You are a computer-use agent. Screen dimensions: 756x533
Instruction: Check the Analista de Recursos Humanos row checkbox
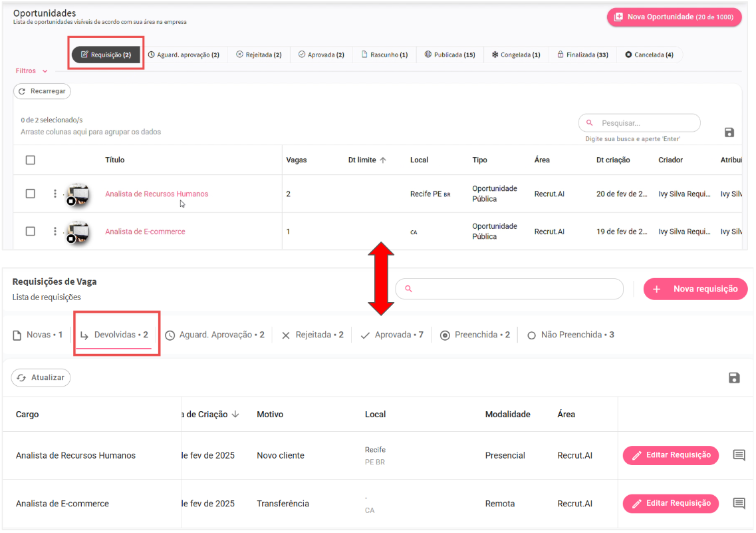(30, 194)
